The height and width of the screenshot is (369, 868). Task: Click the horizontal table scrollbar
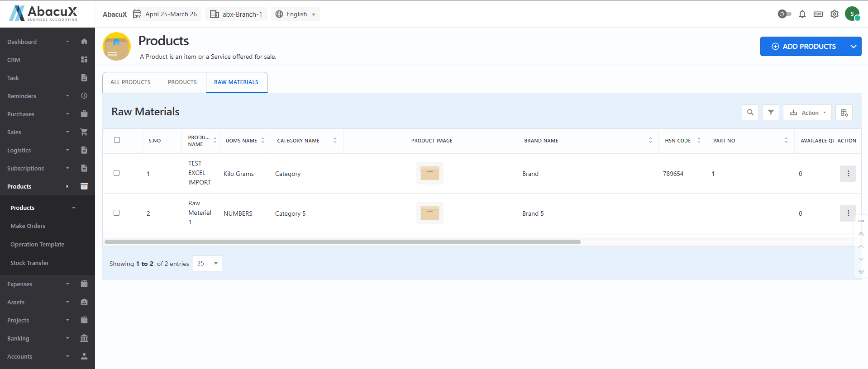click(x=342, y=242)
